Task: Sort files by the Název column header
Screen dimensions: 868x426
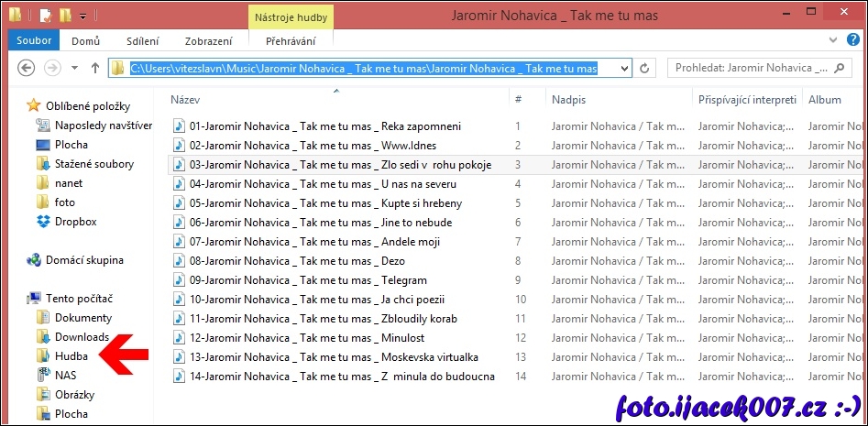Action: (186, 99)
